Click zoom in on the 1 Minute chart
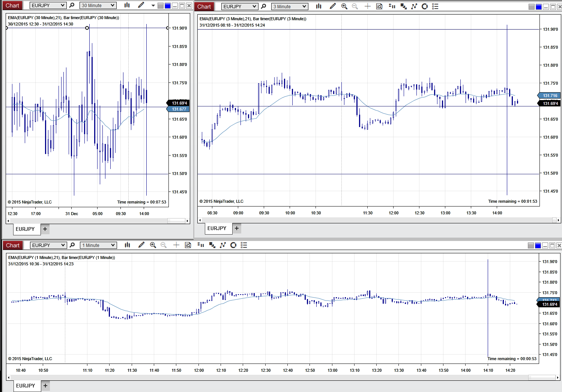 pos(153,245)
